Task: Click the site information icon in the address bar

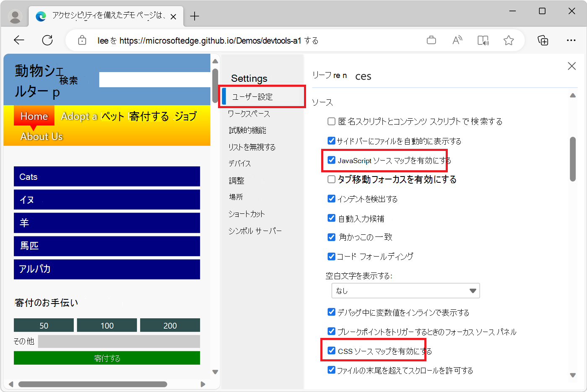Action: point(82,40)
